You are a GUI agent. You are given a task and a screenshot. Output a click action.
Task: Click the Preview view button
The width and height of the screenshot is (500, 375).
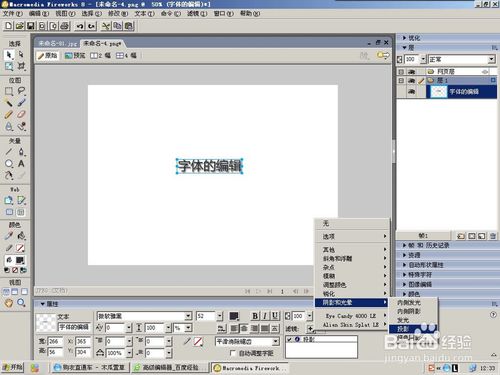tap(75, 56)
